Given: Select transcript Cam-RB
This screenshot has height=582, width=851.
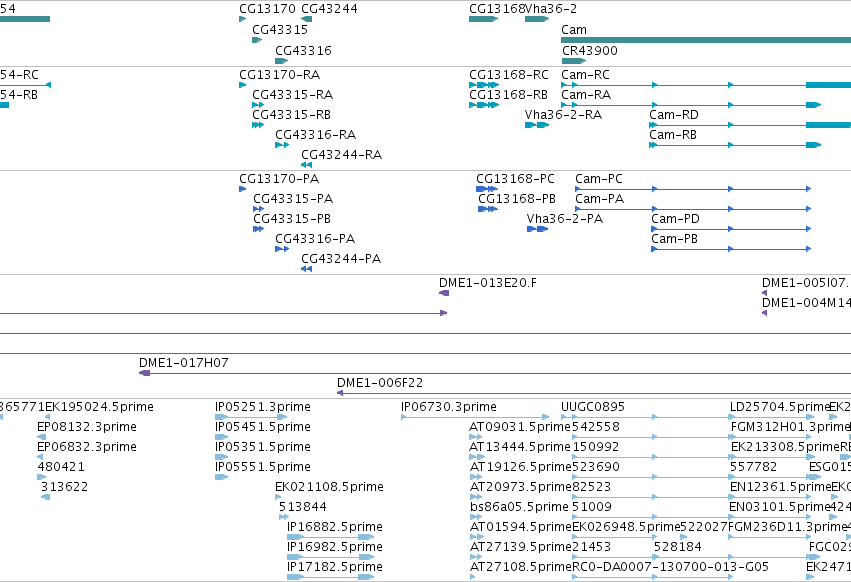Looking at the screenshot, I should [x=673, y=135].
